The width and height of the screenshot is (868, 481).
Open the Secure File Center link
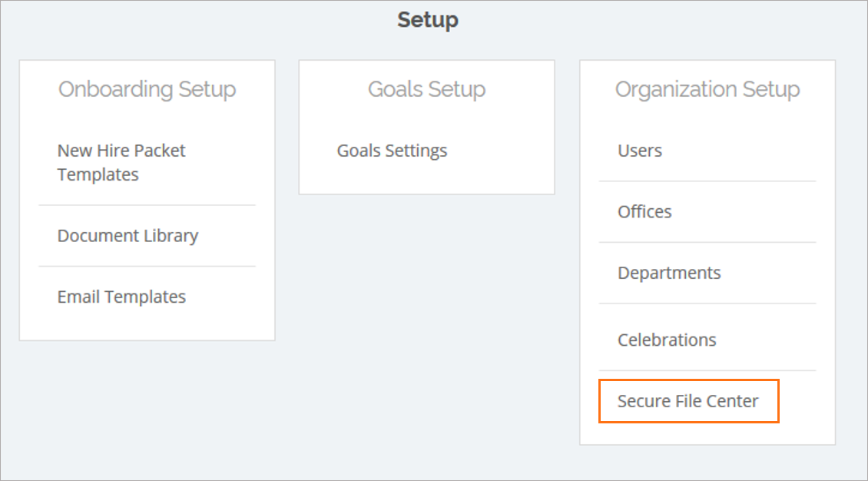(x=688, y=401)
